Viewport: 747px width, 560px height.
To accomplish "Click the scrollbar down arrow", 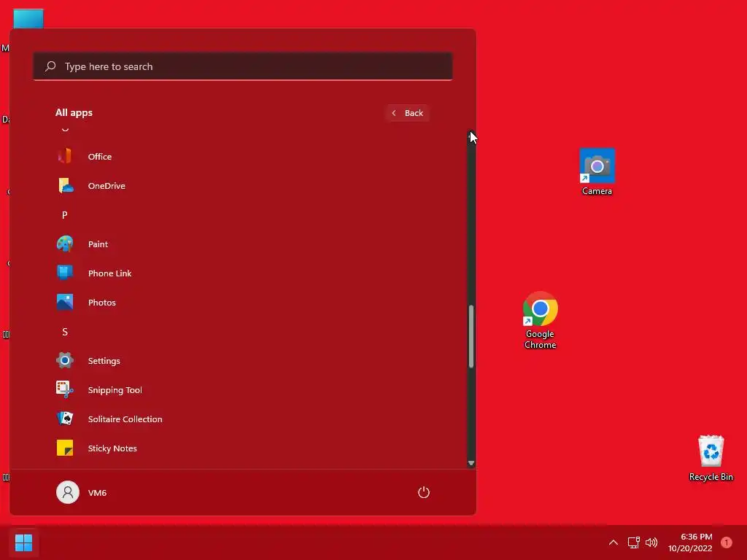I will tap(471, 463).
